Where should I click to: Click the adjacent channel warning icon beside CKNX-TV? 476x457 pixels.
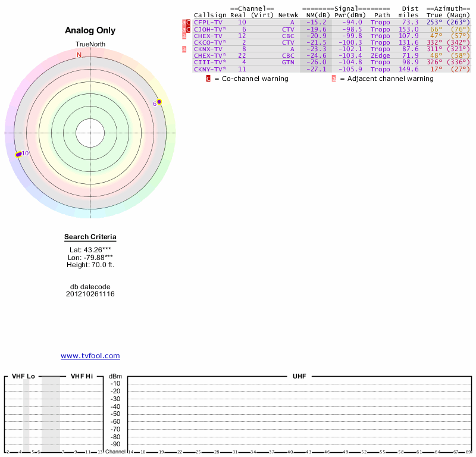[x=184, y=49]
